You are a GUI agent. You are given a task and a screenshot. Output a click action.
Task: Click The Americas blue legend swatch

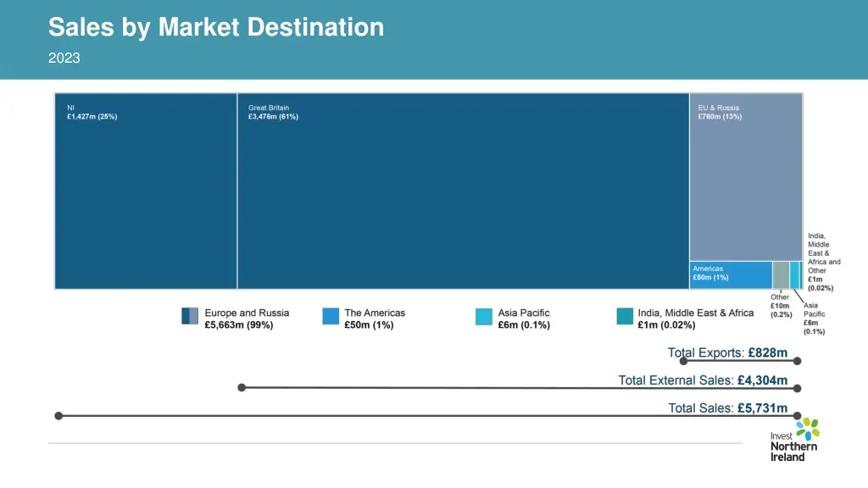pos(330,316)
